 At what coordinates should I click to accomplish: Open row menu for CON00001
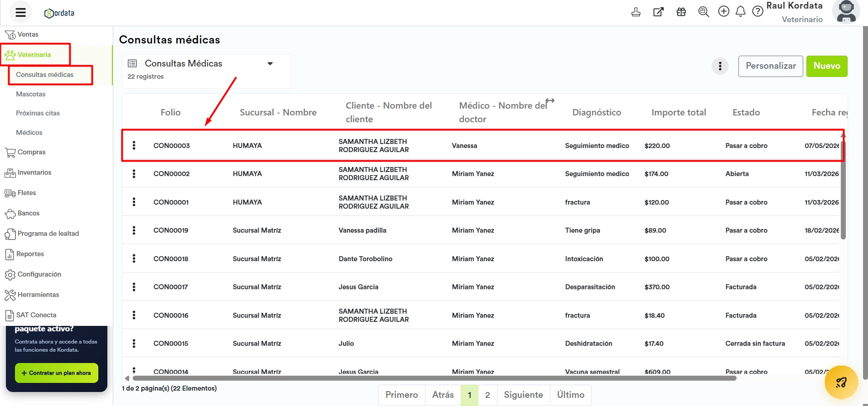pyautogui.click(x=134, y=202)
